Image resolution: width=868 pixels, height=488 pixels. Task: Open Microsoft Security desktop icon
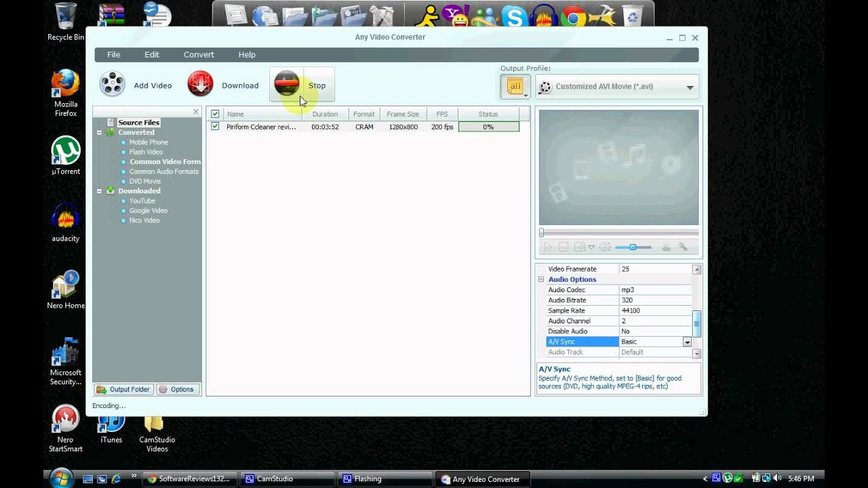(66, 362)
